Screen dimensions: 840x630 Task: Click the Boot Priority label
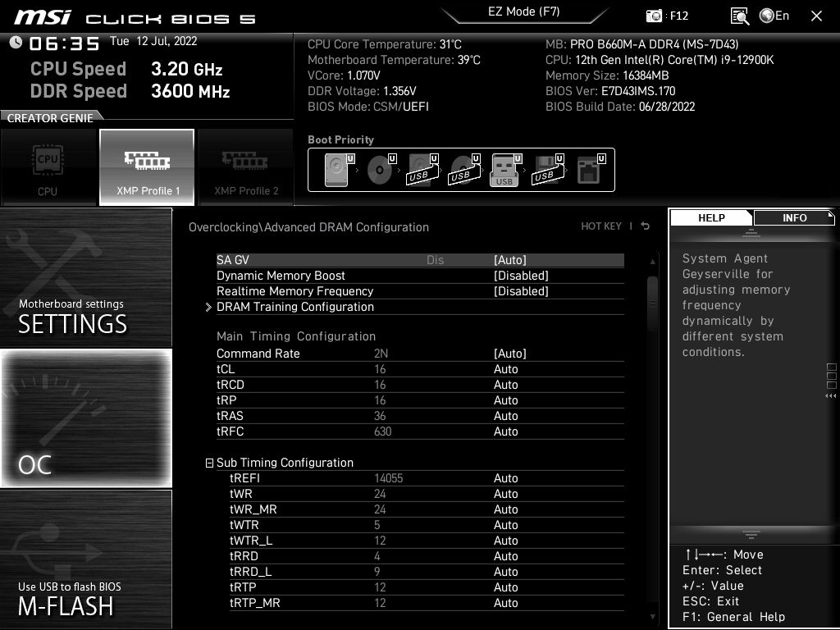[340, 139]
